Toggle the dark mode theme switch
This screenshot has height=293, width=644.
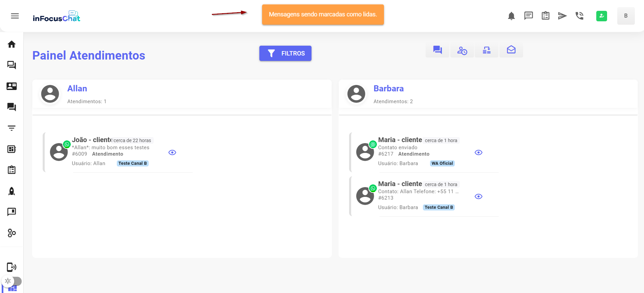(x=12, y=281)
